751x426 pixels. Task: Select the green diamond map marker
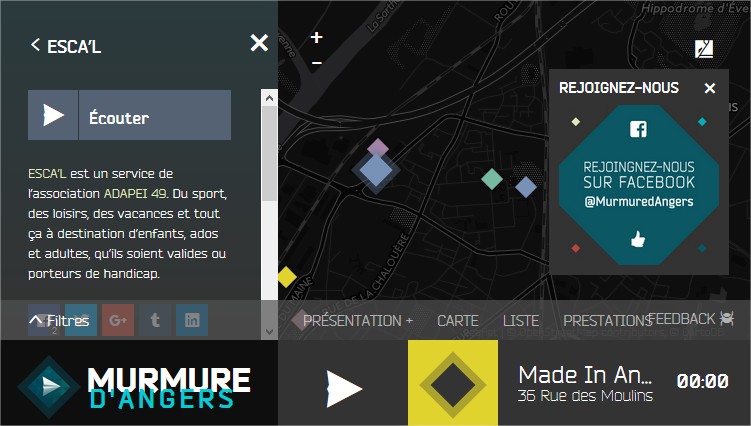(x=492, y=179)
